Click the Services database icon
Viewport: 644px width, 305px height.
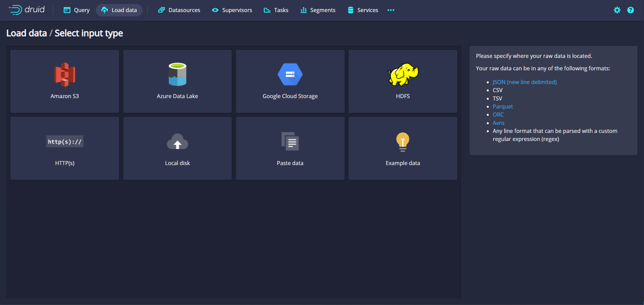[x=351, y=10]
